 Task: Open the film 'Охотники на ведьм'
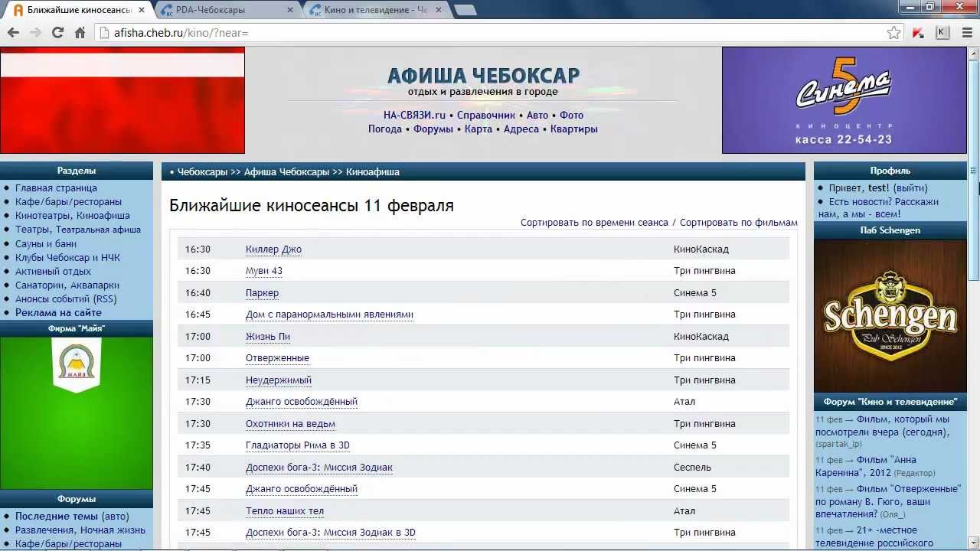click(x=290, y=424)
